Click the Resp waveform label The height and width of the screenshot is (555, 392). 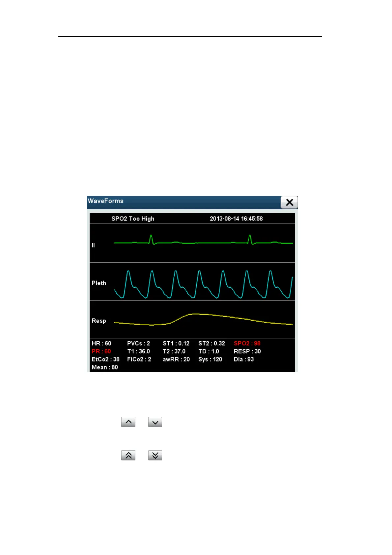click(x=99, y=321)
